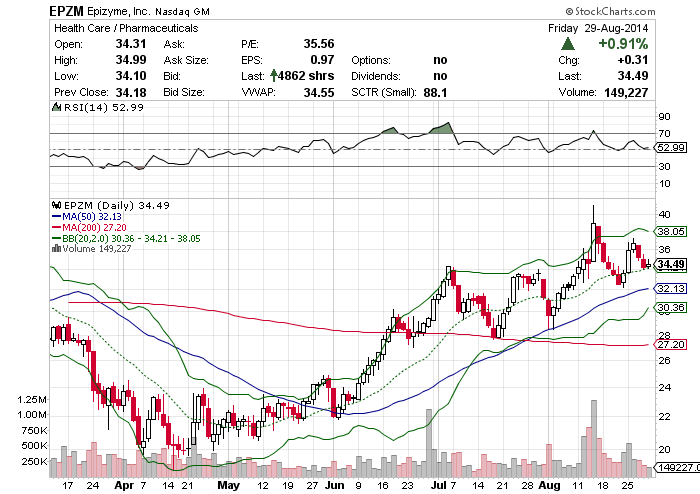Click the Nasdaq GM exchange label
Screen dimensions: 700x494
183,12
